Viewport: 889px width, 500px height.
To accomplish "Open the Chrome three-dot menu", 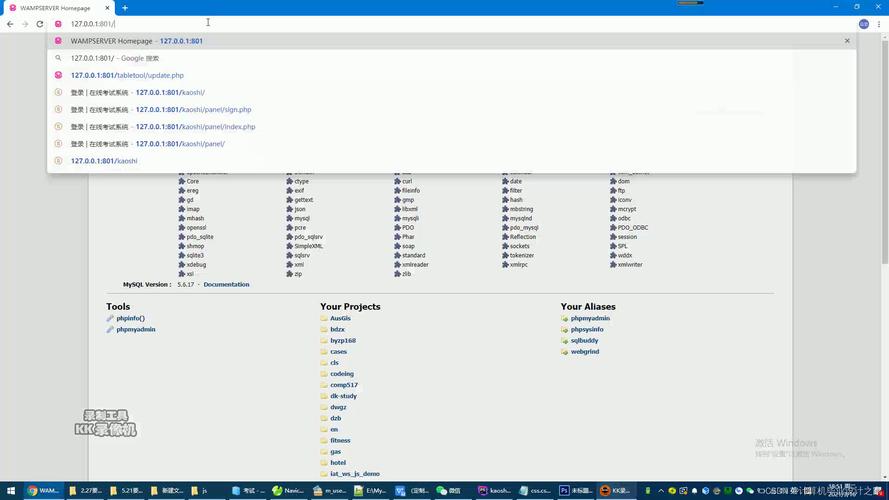I will pyautogui.click(x=879, y=24).
